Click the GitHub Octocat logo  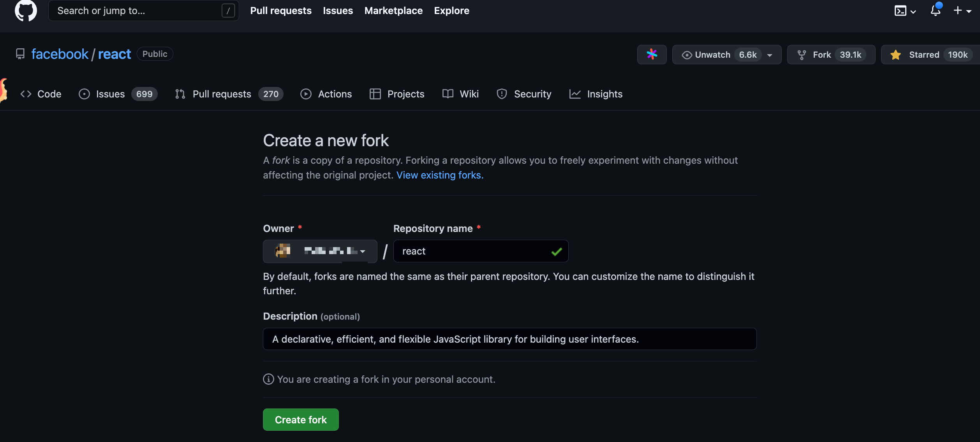[26, 11]
